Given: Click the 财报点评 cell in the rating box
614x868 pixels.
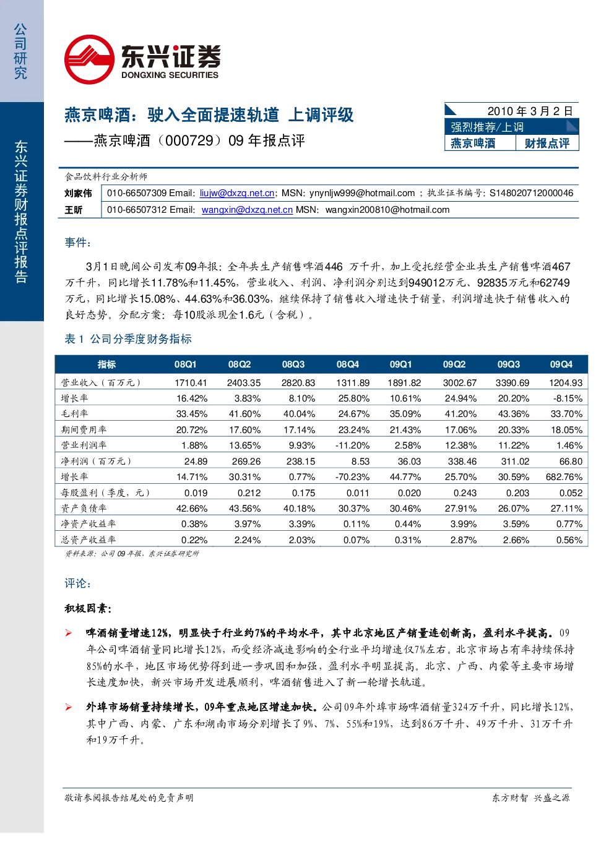Looking at the screenshot, I should point(547,143).
